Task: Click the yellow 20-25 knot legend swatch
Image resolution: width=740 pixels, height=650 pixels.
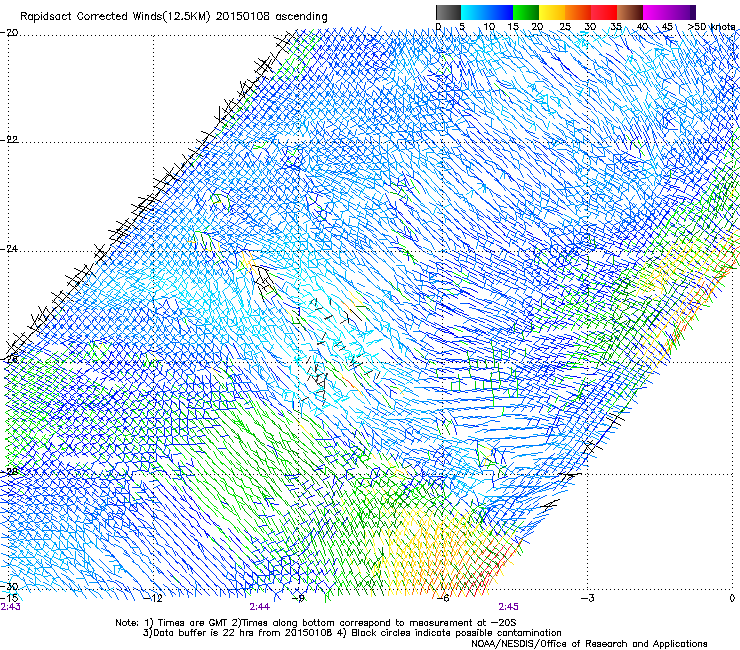Action: [552, 12]
